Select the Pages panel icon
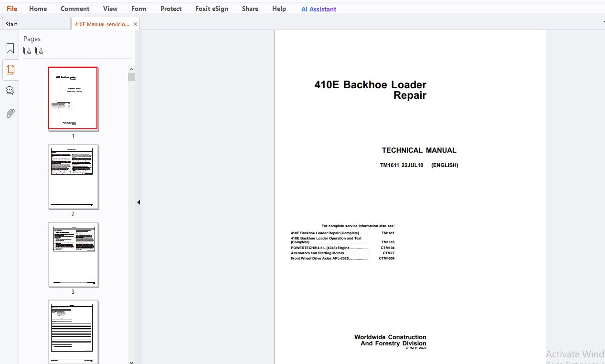Screen dimensions: 605x364 (x=10, y=70)
